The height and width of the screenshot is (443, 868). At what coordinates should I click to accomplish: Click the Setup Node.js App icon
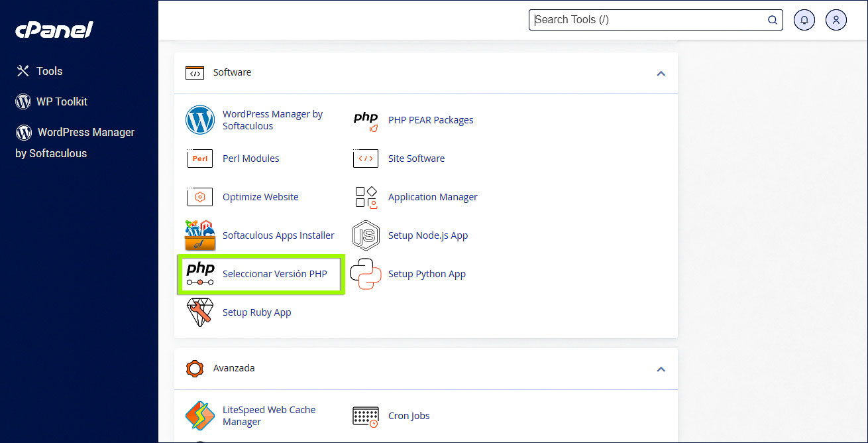(x=366, y=235)
